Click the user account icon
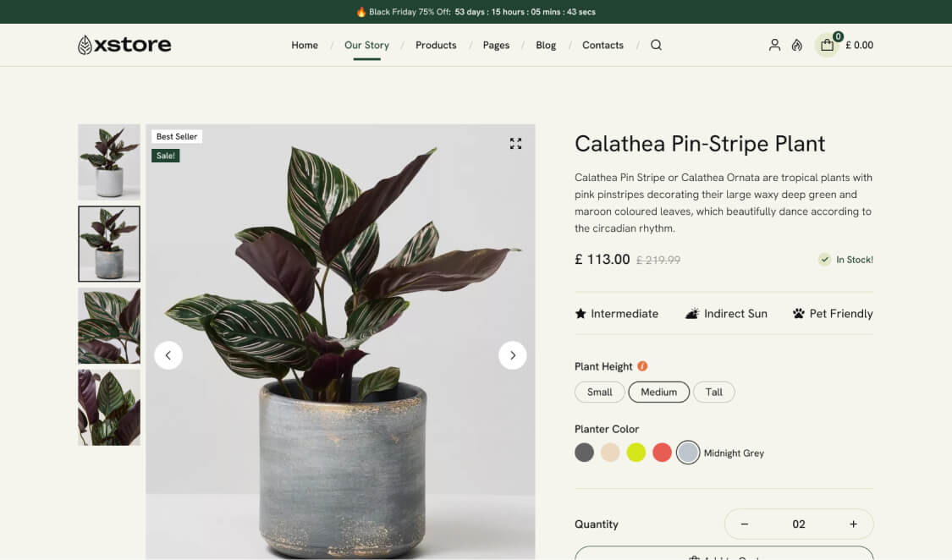 pos(774,45)
